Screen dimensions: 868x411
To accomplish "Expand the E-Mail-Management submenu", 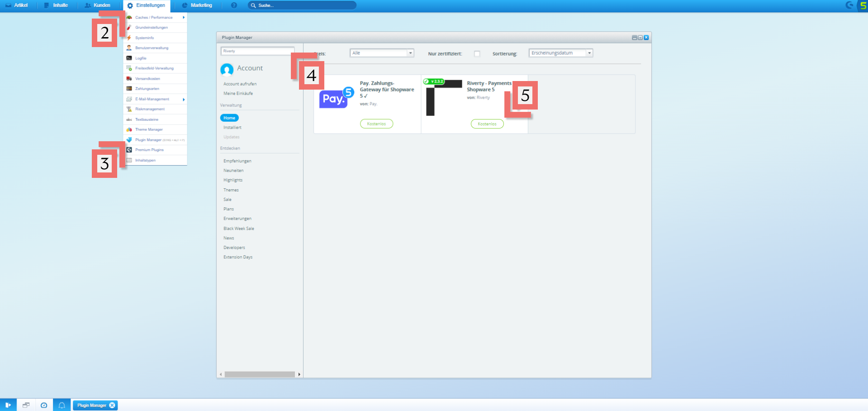I will 184,99.
